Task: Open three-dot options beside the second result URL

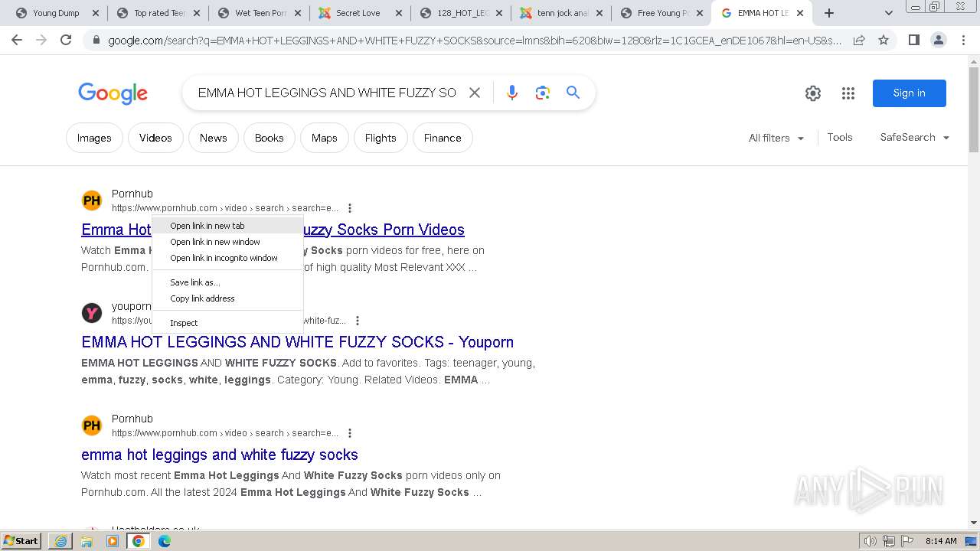Action: click(x=358, y=321)
